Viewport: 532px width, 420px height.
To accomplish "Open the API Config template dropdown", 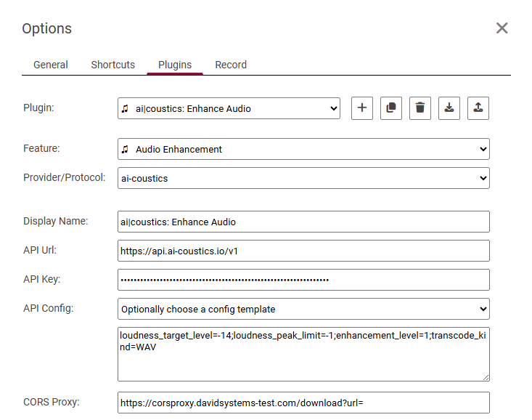I will [303, 309].
